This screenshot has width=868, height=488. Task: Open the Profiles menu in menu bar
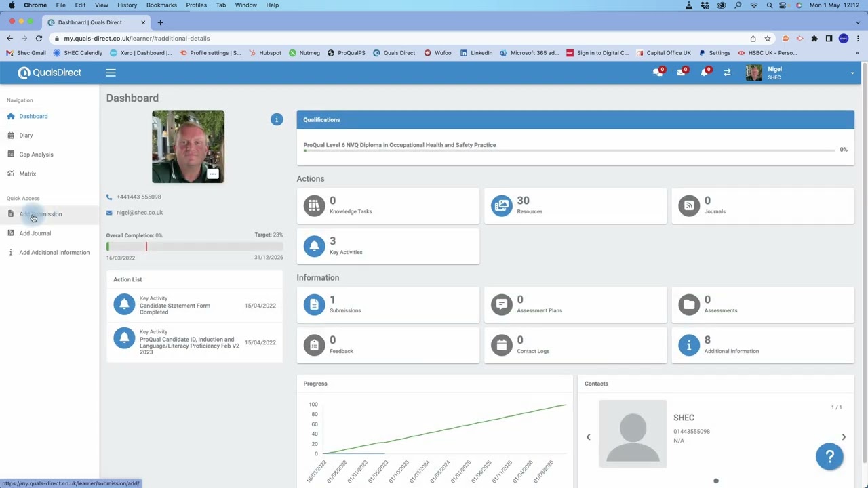click(196, 5)
